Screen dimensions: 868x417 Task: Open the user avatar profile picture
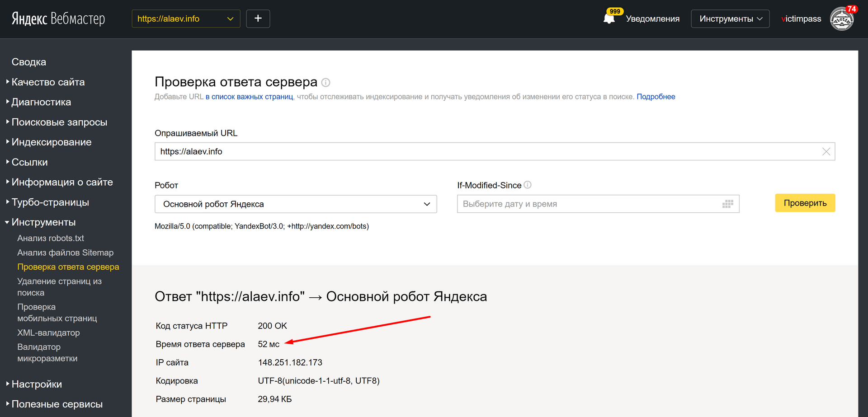click(841, 19)
